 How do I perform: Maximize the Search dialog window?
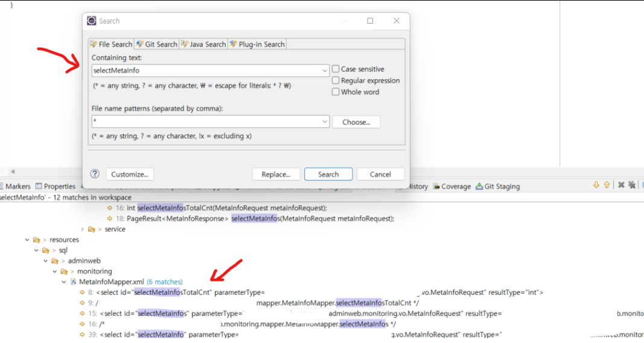370,21
